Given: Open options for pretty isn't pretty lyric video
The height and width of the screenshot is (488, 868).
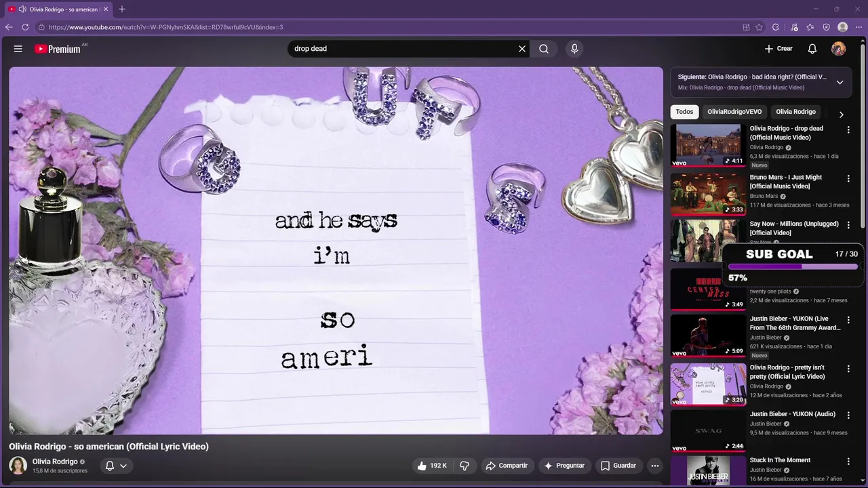Looking at the screenshot, I should click(848, 369).
